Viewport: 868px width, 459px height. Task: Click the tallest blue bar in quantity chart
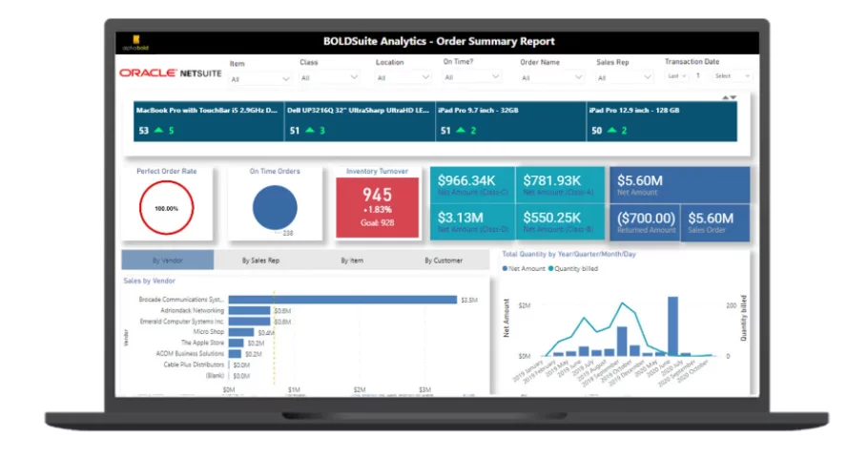click(672, 326)
